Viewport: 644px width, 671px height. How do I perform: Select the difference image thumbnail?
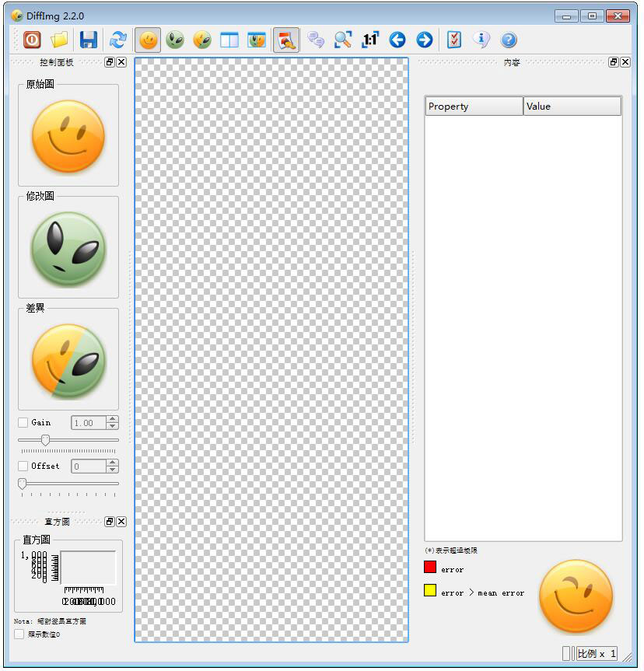click(68, 361)
